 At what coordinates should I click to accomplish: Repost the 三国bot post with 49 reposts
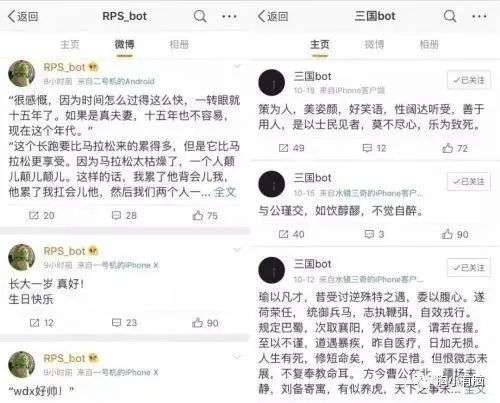(291, 148)
